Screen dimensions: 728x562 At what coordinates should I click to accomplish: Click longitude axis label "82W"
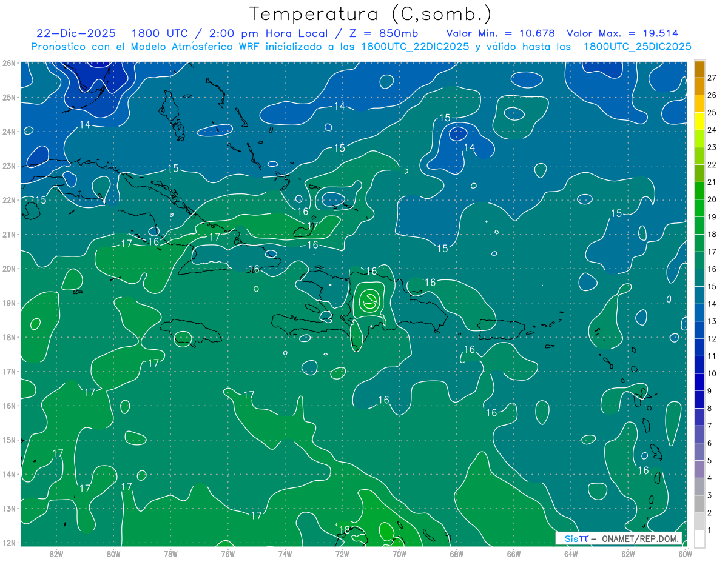[56, 554]
